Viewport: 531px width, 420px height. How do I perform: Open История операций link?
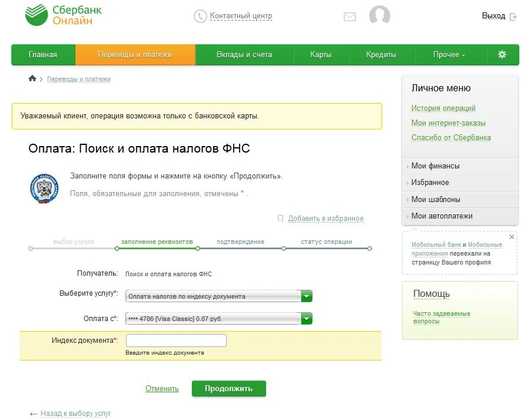point(443,108)
